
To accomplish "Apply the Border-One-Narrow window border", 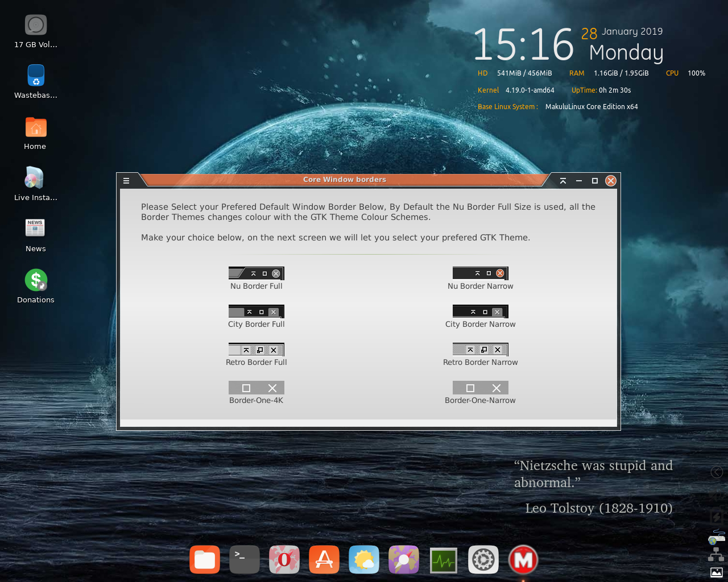I will (480, 393).
